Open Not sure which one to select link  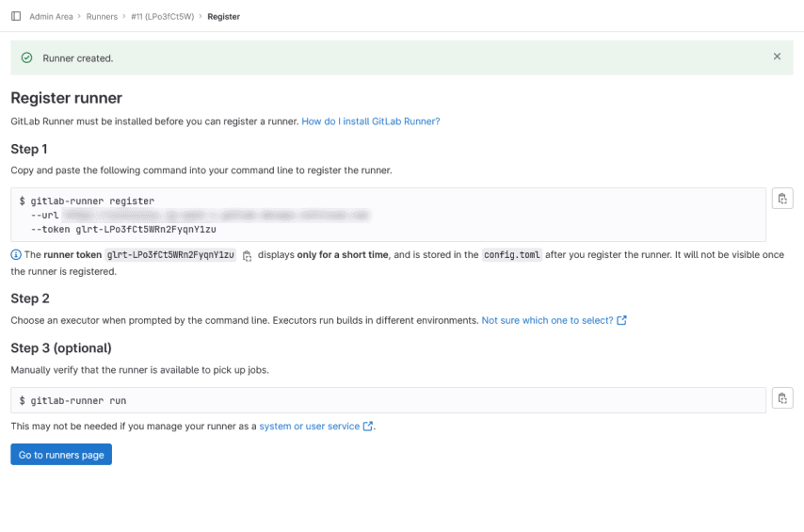(547, 320)
